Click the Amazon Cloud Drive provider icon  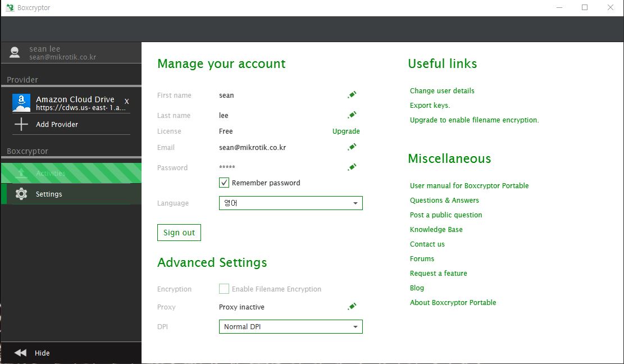(x=21, y=103)
